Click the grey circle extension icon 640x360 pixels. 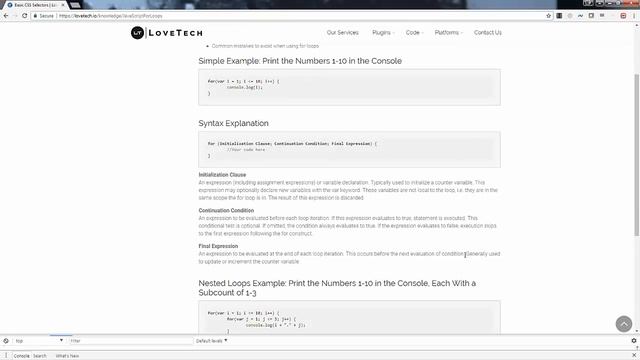pyautogui.click(x=570, y=16)
